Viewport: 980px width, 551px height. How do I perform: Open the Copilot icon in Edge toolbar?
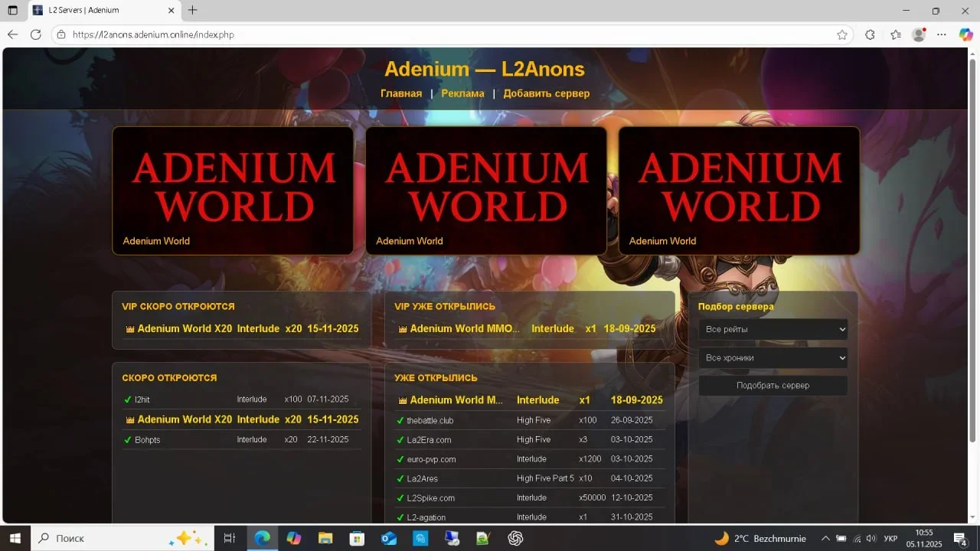pyautogui.click(x=965, y=34)
